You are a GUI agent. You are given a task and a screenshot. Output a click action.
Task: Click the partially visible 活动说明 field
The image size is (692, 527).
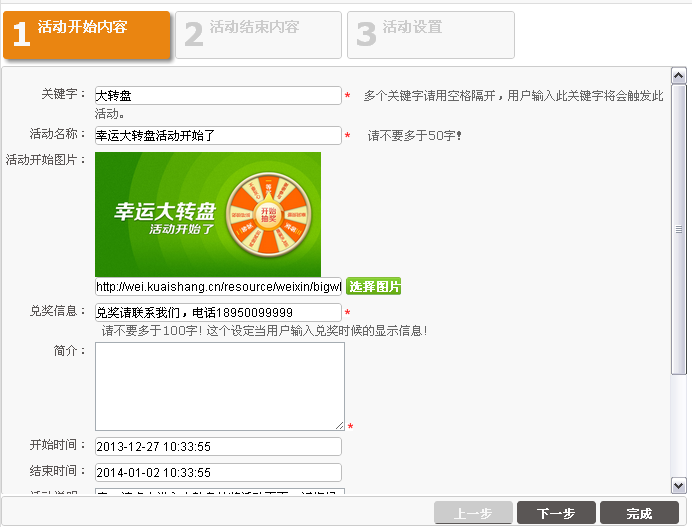[x=218, y=491]
